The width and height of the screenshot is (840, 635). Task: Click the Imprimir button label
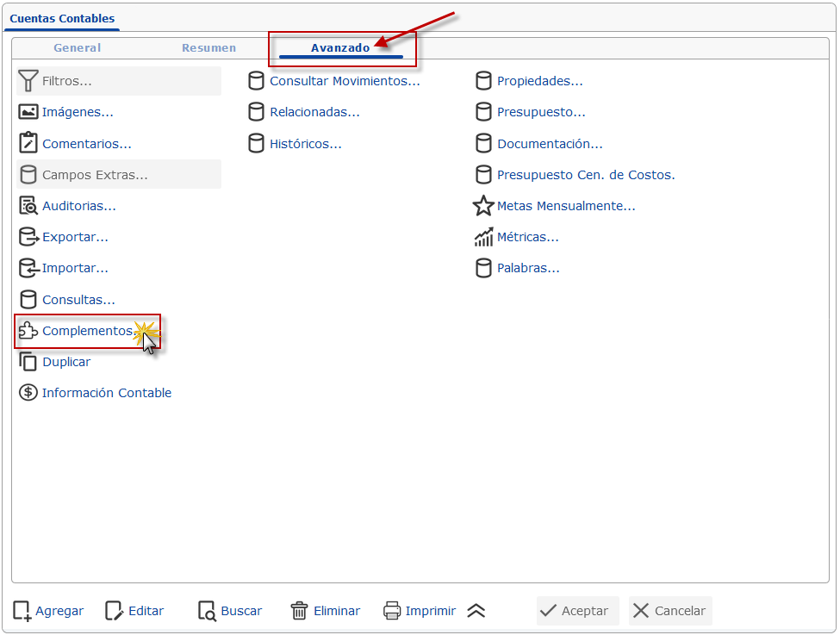(431, 611)
